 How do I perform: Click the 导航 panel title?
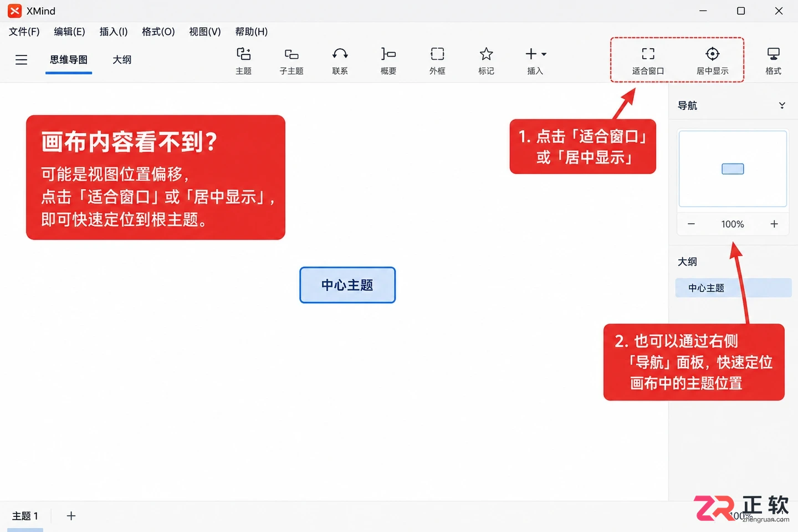coord(687,105)
